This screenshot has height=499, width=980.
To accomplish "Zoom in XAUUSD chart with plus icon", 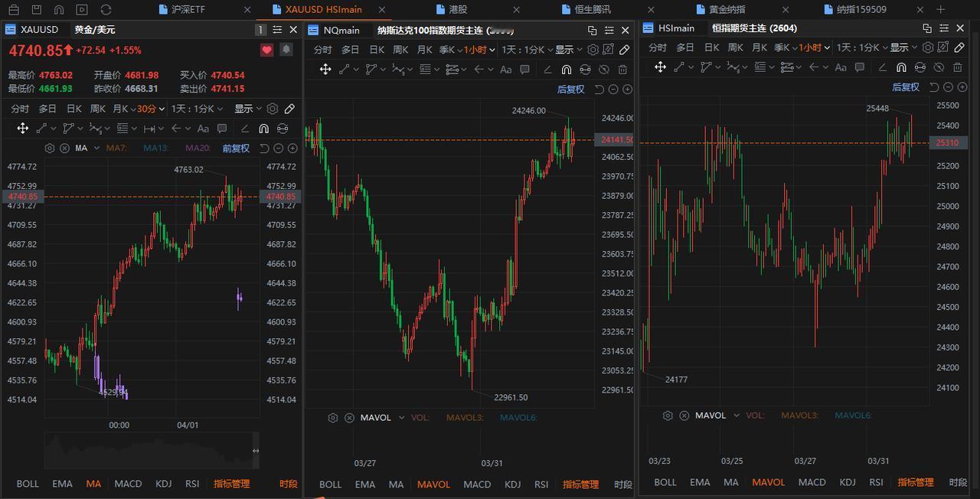I will point(292,148).
